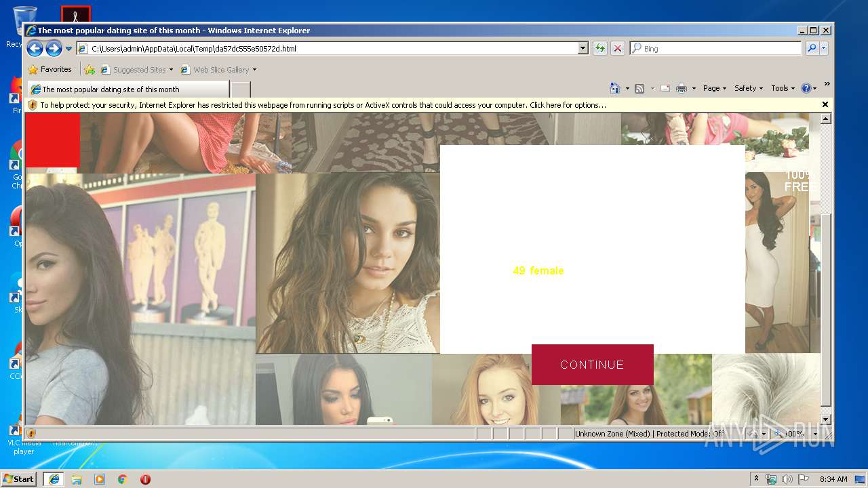Expand the Home button dropdown arrow

[627, 88]
